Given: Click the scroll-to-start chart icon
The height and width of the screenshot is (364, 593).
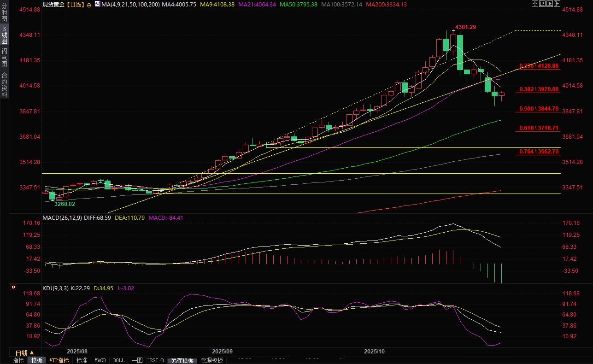Looking at the screenshot, I should point(543,4).
